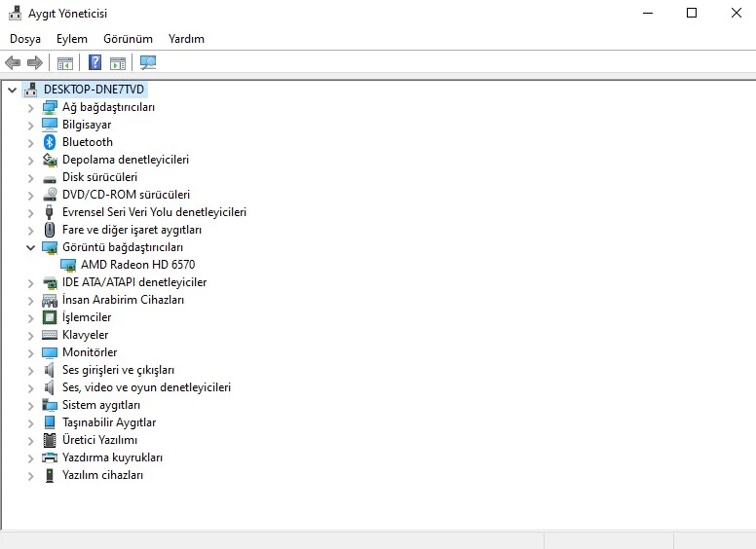This screenshot has height=549, width=756.
Task: Click the Evrensel Seri Veri Yolu USB icon
Action: pos(49,212)
